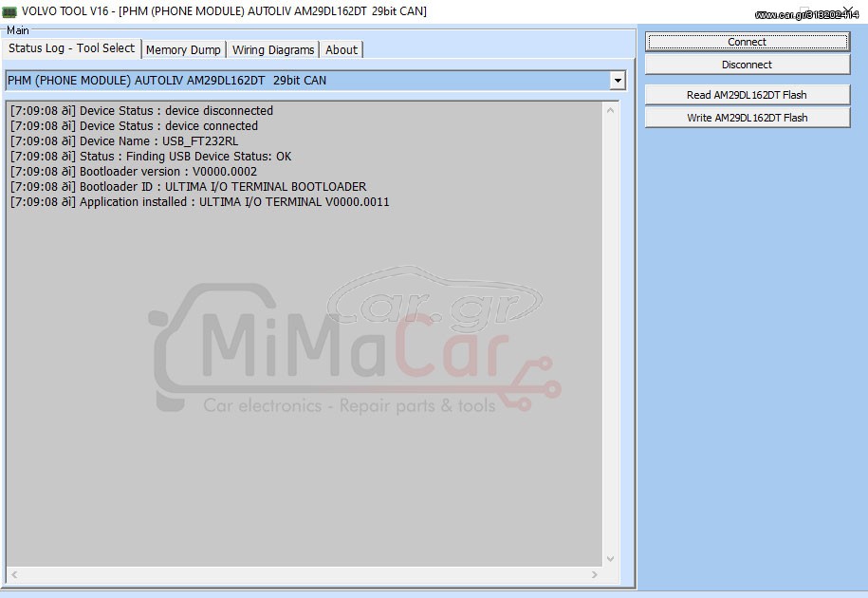Screen dimensions: 868x598
Task: Click the Volvo Tool title bar app icon
Action: (9, 11)
